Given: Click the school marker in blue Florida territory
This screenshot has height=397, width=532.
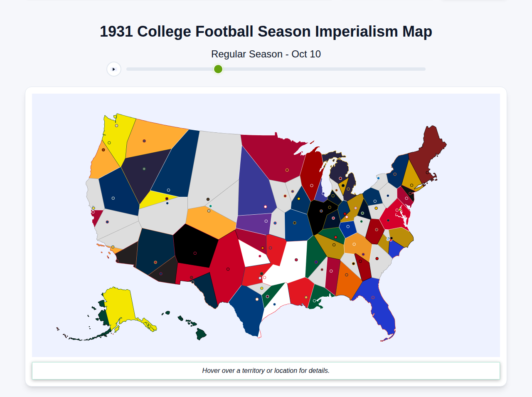Looking at the screenshot, I should pos(373,296).
